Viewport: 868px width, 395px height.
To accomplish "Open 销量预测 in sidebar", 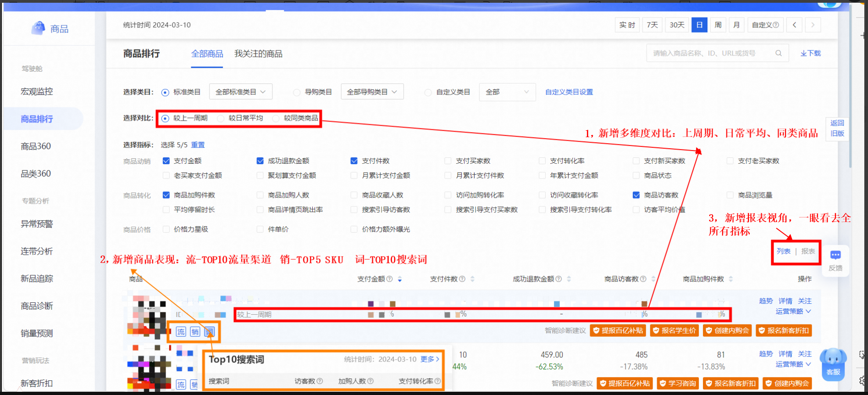I will coord(37,333).
